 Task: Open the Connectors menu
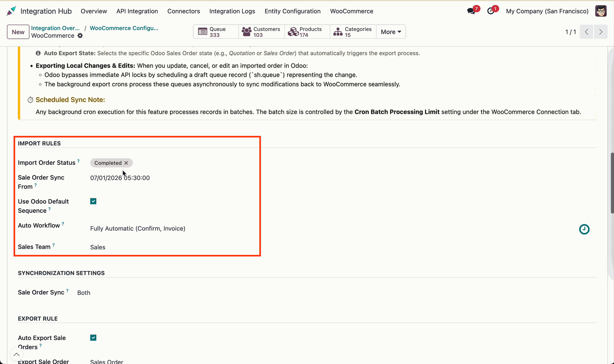click(184, 11)
